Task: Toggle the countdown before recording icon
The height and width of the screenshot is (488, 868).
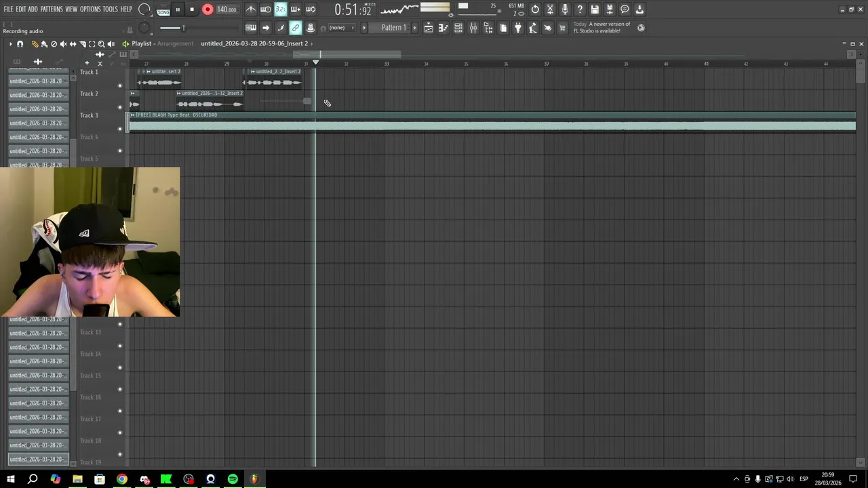Action: 280,9
